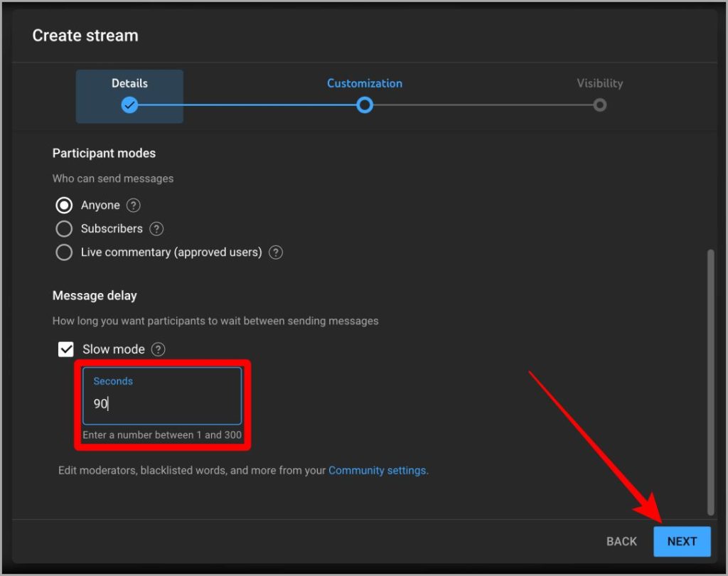Image resolution: width=728 pixels, height=576 pixels.
Task: Click 'Who can send messages' text
Action: coord(113,178)
